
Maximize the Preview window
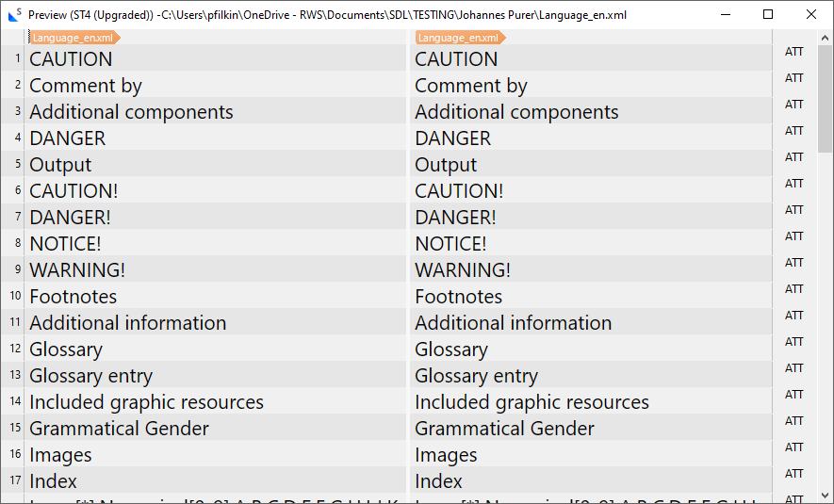click(x=768, y=14)
